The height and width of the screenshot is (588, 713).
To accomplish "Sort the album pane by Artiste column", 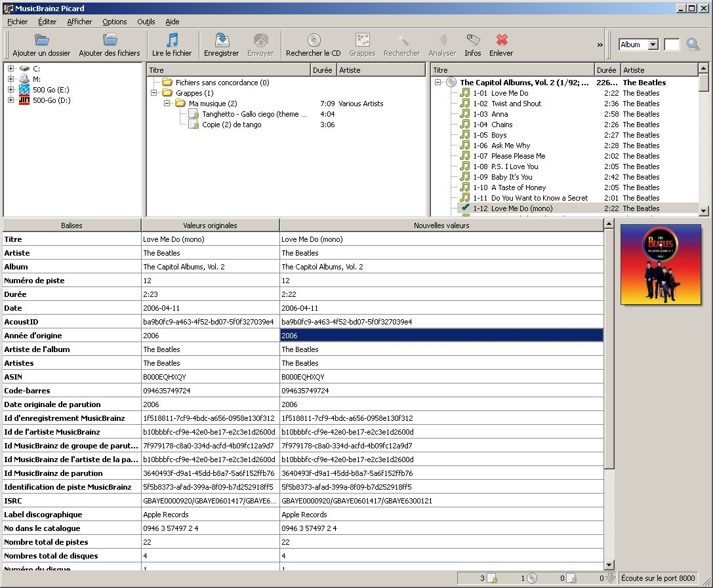I will coord(659,70).
